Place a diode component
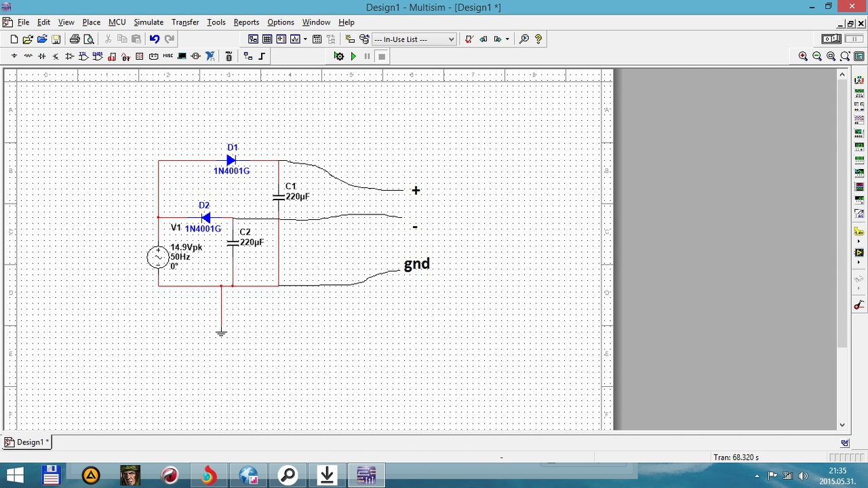Image resolution: width=868 pixels, height=488 pixels. point(42,56)
